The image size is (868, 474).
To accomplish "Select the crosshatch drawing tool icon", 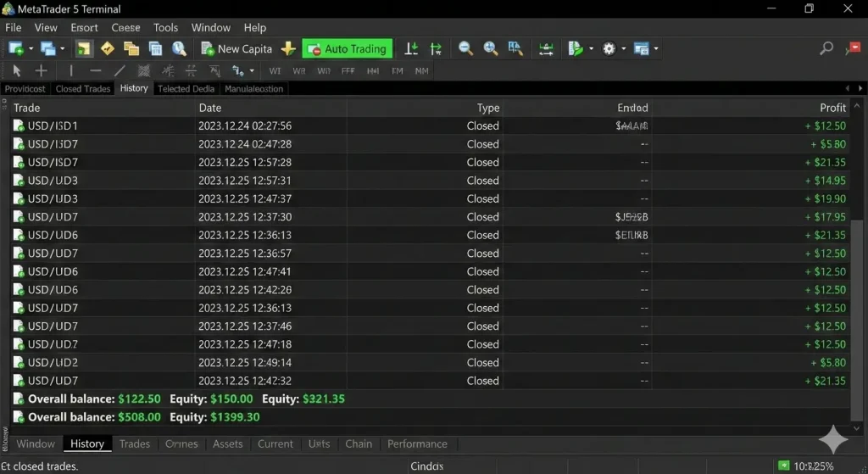I will [x=144, y=71].
